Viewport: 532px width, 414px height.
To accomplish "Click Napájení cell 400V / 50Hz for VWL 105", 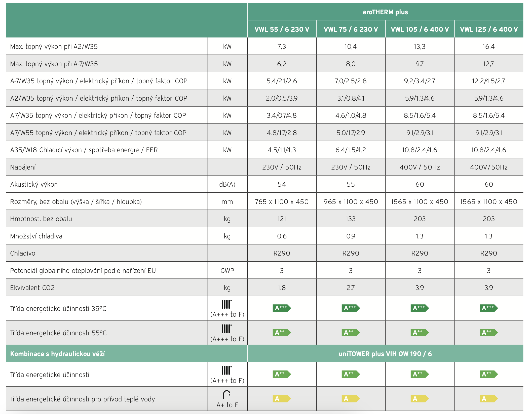I will tap(420, 167).
